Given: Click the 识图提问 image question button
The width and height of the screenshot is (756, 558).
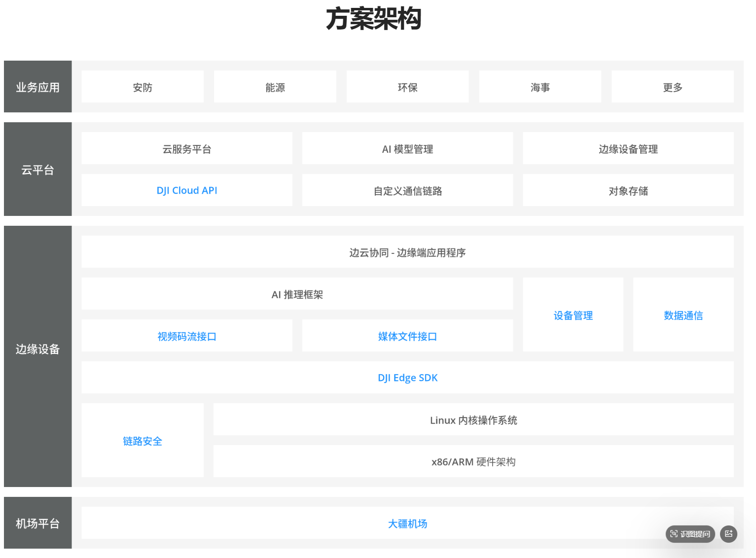Looking at the screenshot, I should click(x=690, y=534).
